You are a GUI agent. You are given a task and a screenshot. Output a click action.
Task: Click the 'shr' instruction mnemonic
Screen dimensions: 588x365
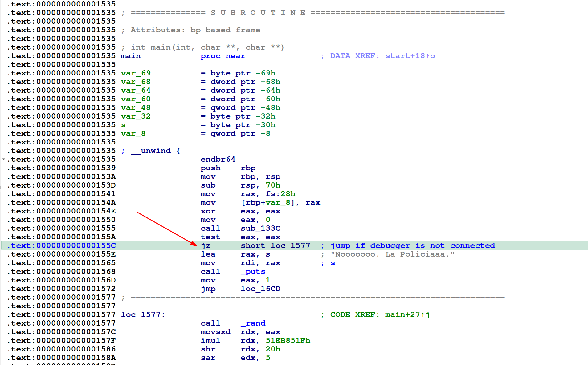tap(208, 349)
